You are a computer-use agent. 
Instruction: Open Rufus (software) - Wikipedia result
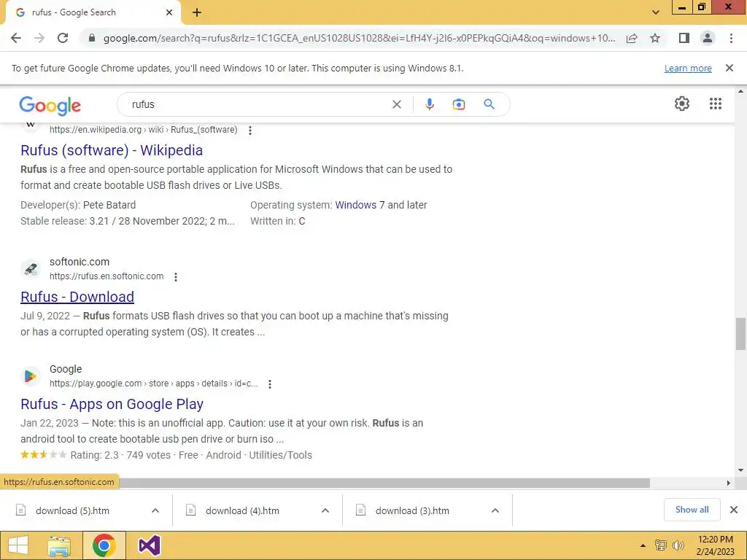[112, 150]
